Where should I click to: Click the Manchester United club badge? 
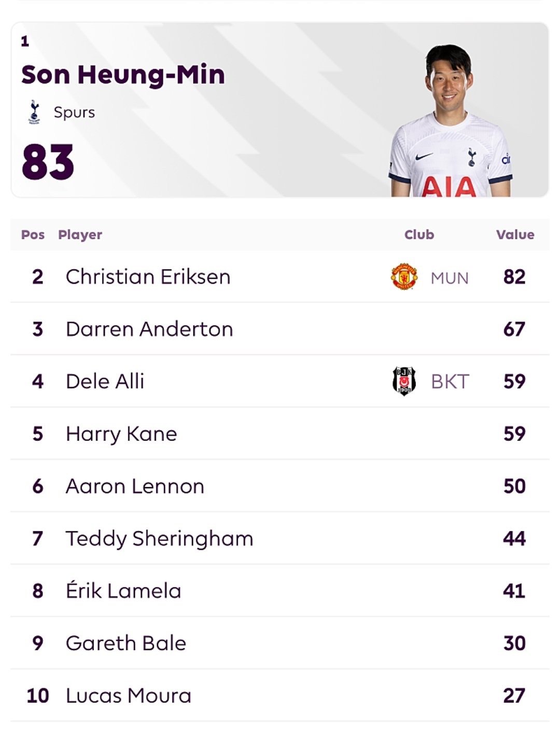[x=404, y=276]
